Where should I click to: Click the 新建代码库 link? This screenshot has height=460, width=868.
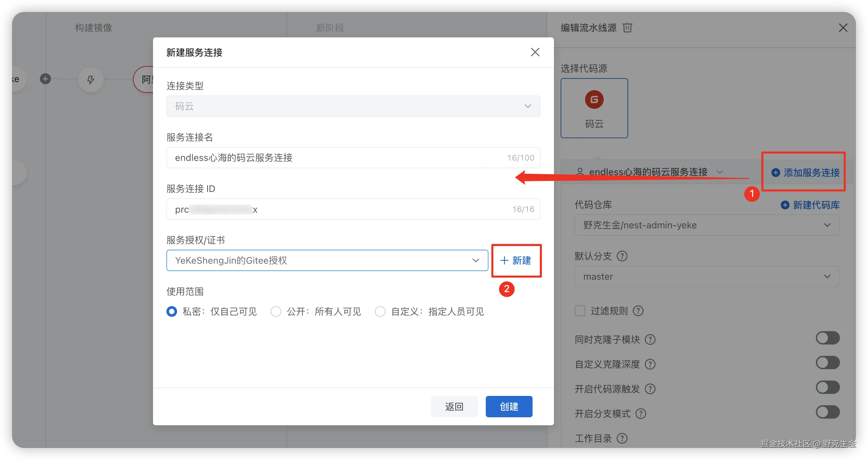pos(810,205)
